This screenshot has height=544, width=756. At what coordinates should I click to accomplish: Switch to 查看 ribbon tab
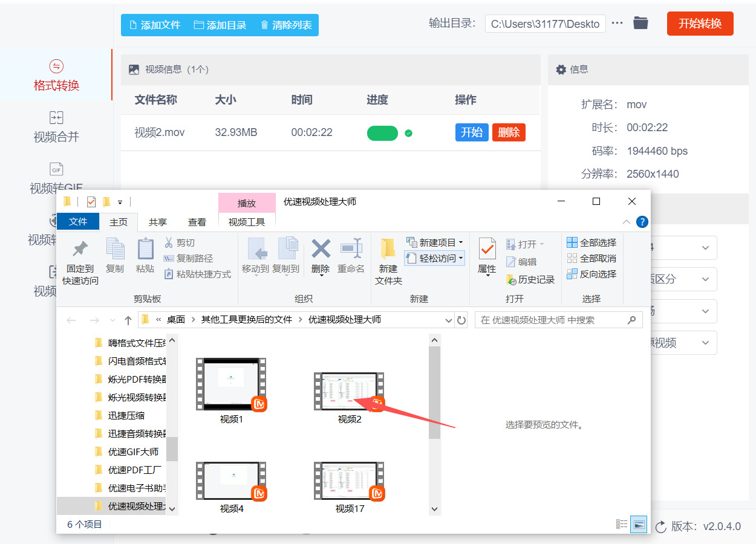point(197,222)
